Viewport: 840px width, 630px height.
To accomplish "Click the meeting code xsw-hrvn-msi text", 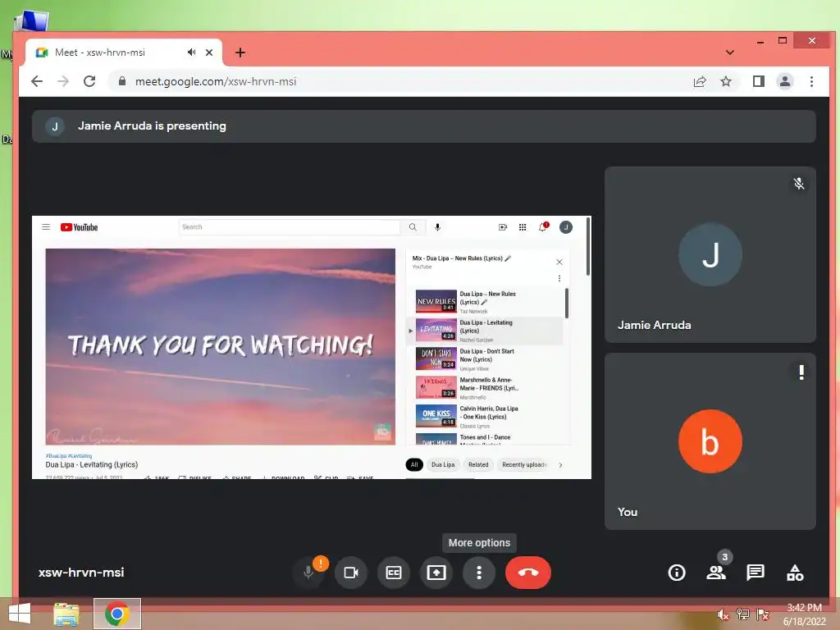I will point(81,572).
